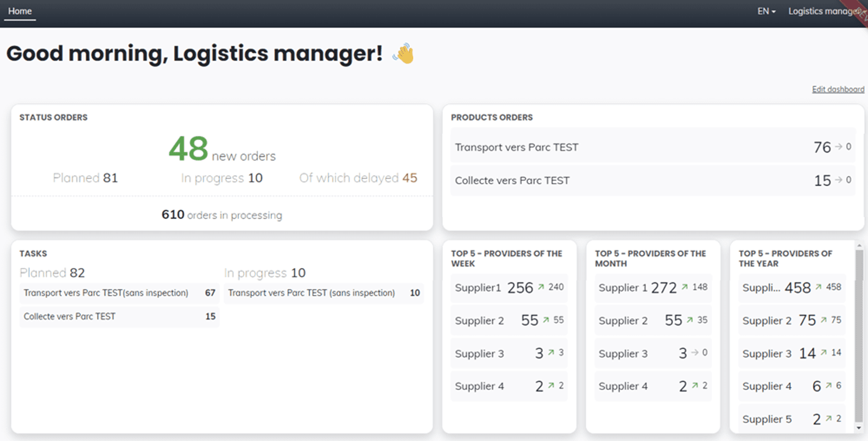Click the Edit dashboard link
The height and width of the screenshot is (441, 868).
838,90
